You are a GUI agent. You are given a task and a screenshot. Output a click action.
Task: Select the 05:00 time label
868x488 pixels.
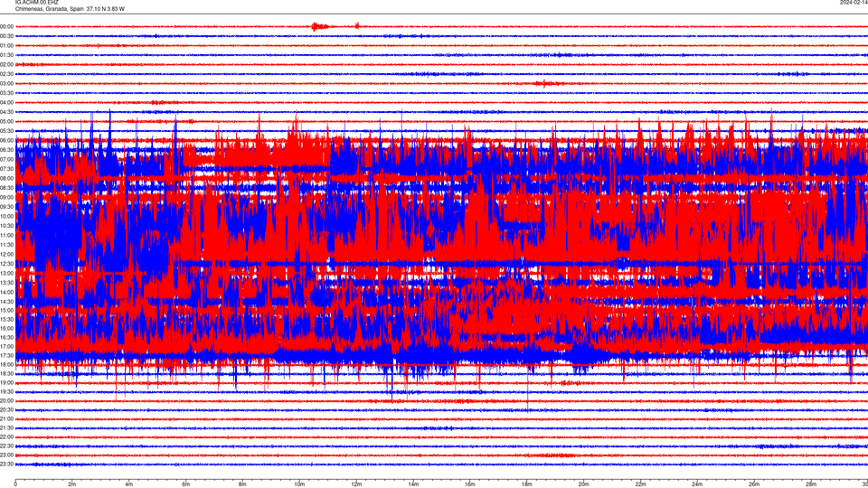[x=6, y=121]
